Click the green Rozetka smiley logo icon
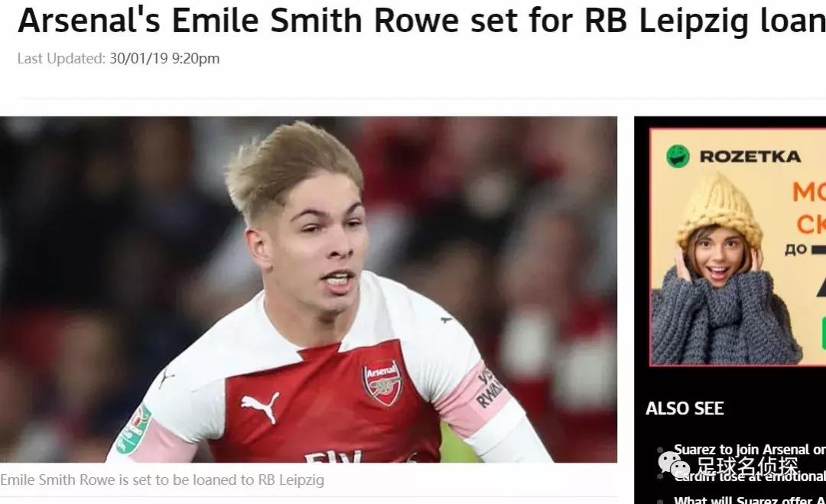The width and height of the screenshot is (826, 504). [x=678, y=157]
